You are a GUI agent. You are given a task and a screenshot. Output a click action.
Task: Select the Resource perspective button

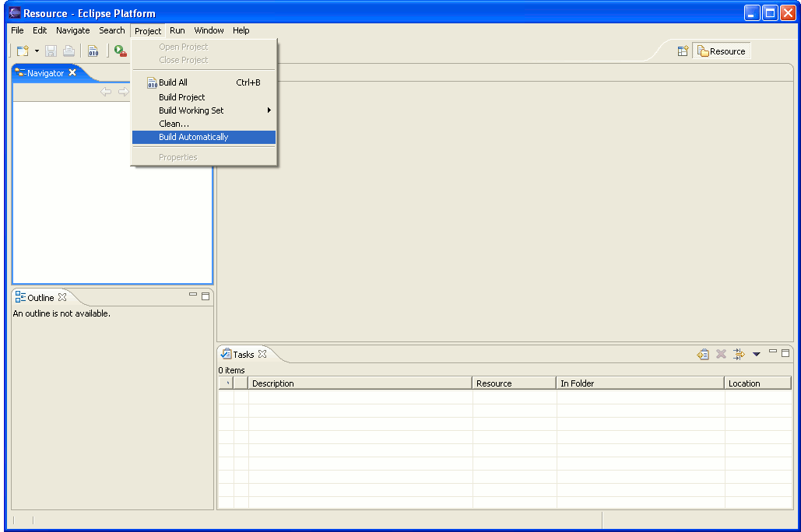[x=722, y=51]
